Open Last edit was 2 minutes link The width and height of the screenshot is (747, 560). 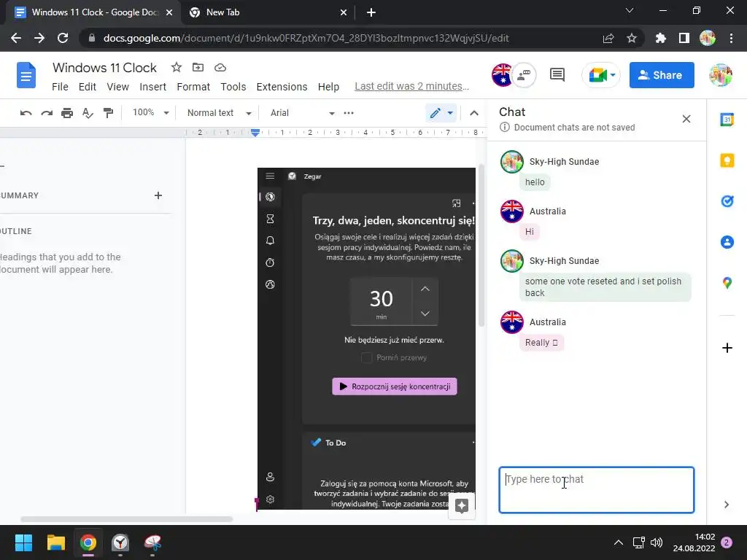(411, 86)
